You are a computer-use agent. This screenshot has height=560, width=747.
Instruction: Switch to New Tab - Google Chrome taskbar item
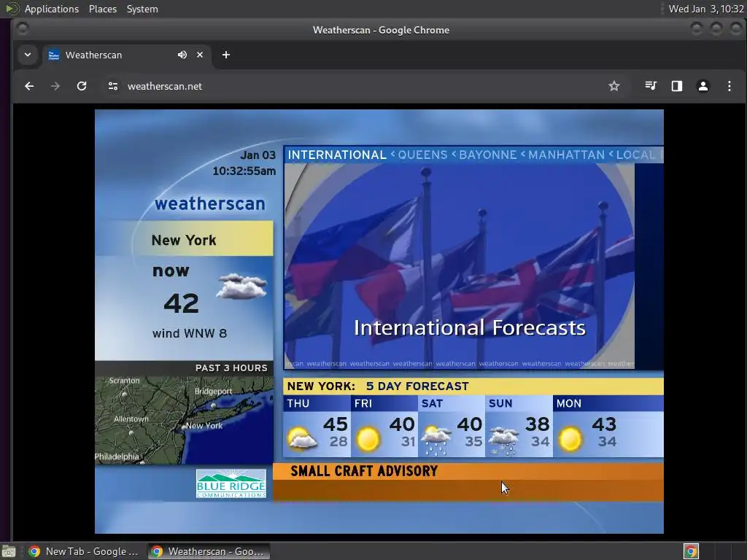click(84, 551)
